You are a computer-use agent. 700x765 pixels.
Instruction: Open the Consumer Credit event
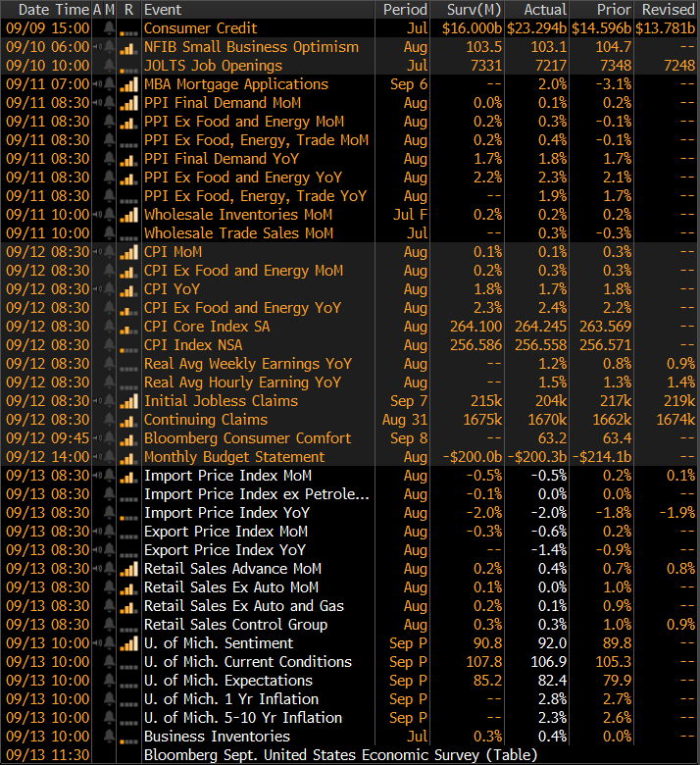200,28
